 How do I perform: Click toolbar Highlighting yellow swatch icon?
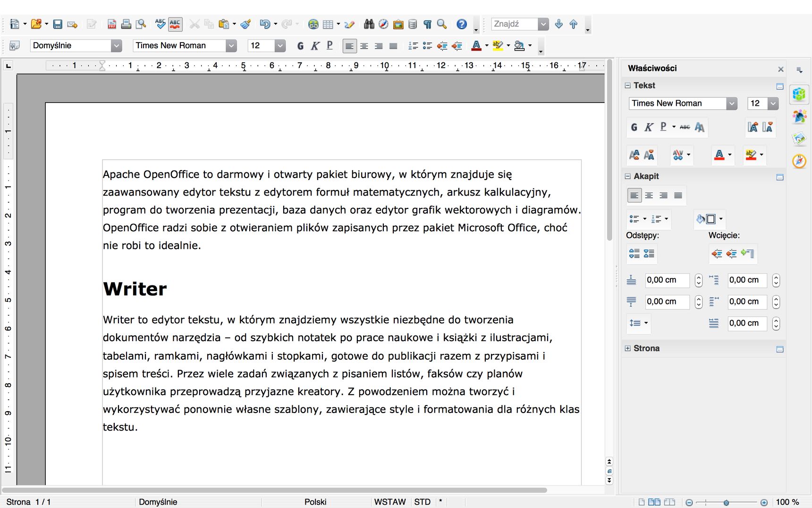pyautogui.click(x=498, y=46)
